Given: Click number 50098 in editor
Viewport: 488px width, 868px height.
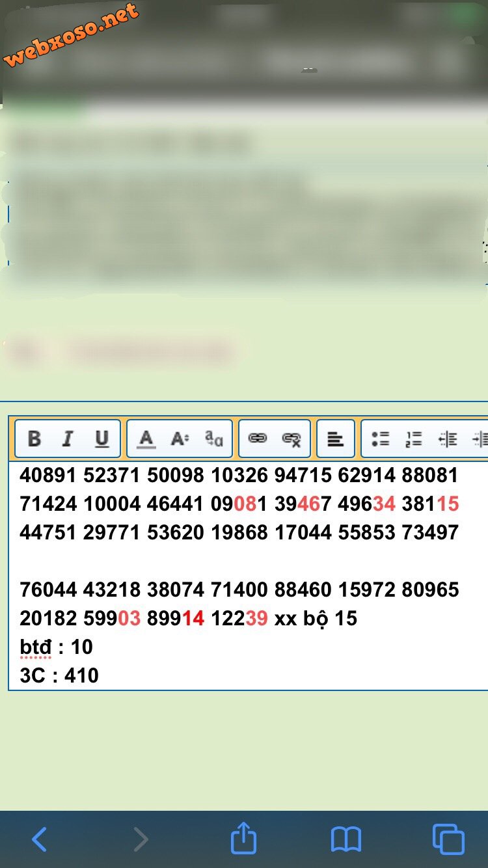Looking at the screenshot, I should tap(176, 475).
